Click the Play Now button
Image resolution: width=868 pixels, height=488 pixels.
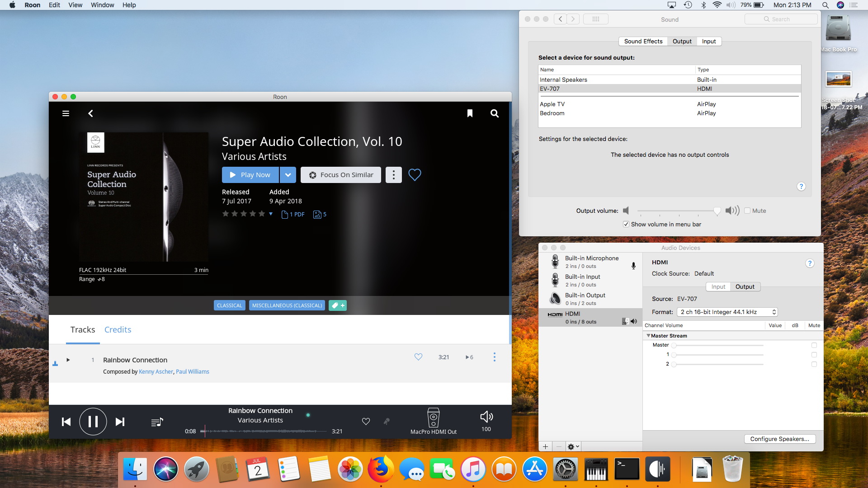pos(250,175)
